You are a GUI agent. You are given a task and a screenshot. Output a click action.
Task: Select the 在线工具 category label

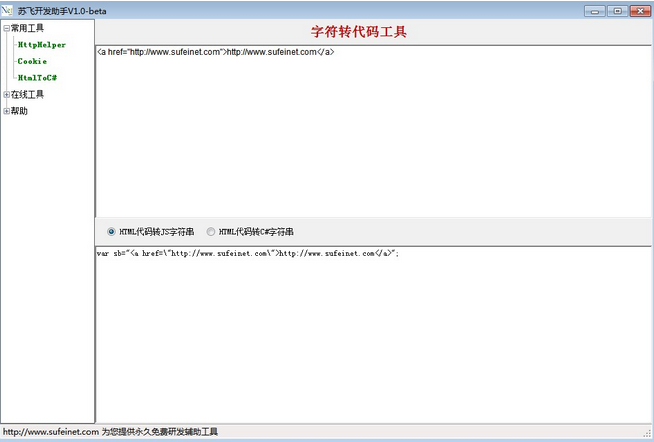click(x=27, y=95)
